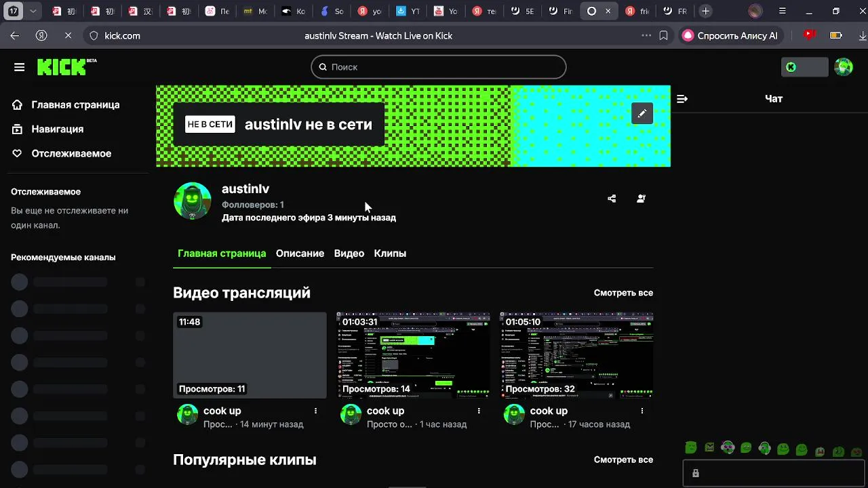
Task: Go back with the browser back arrow
Action: coord(15,36)
